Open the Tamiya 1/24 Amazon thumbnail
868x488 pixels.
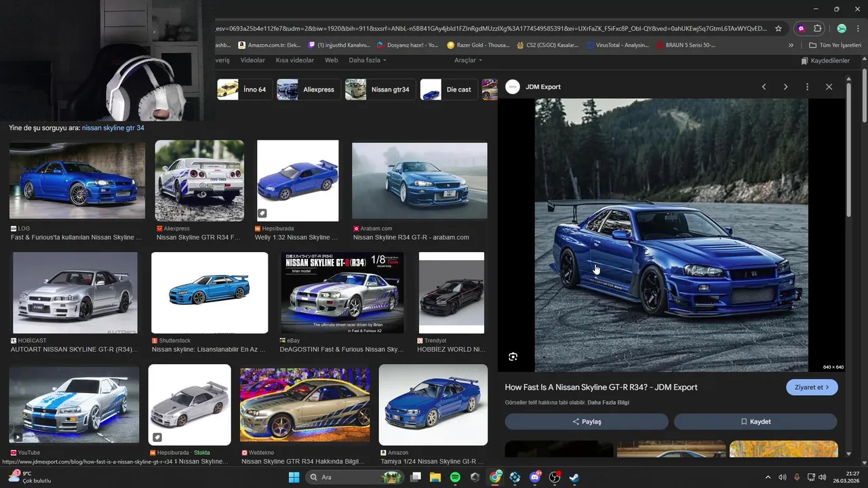pyautogui.click(x=433, y=405)
